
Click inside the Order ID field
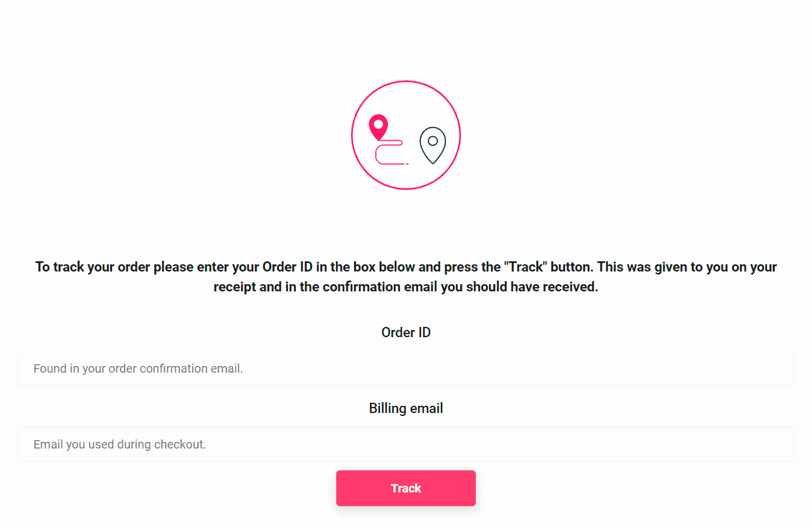pos(406,368)
